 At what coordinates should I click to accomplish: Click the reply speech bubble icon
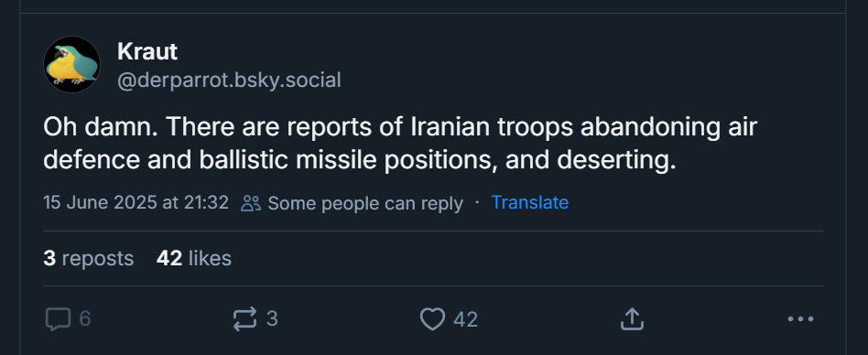pyautogui.click(x=58, y=319)
